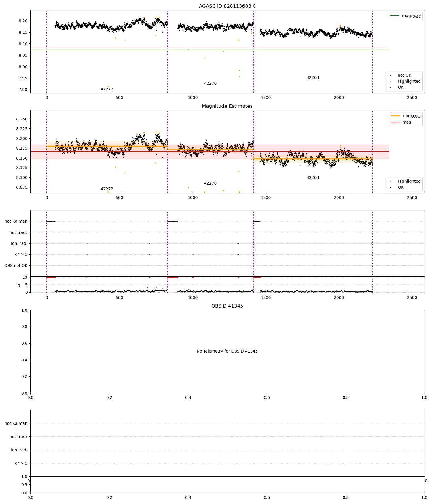
Task: Click the green mag AGASC horizontal line
Action: pos(210,50)
